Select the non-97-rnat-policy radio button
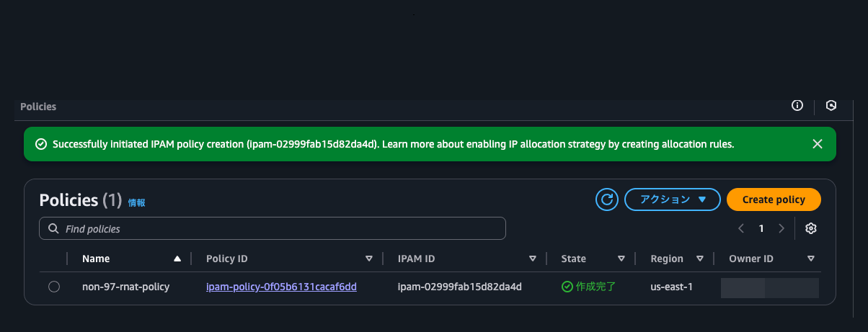The width and height of the screenshot is (868, 332). [x=54, y=287]
